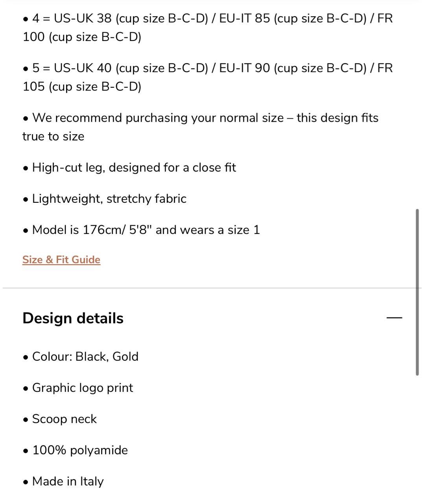Viewport: 425px width, 504px height.
Task: Click the Scoop neck bullet
Action: 59,419
